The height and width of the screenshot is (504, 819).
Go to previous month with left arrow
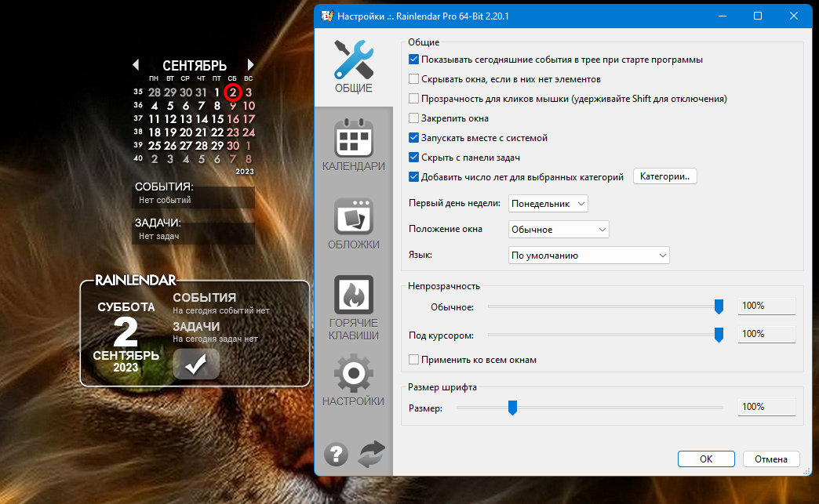point(136,65)
